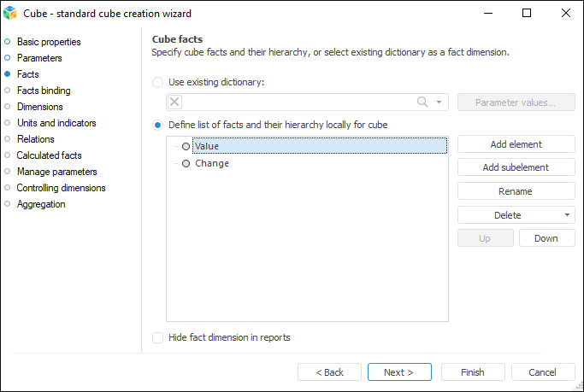Expand the Delete button dropdown arrow
Screen dimensions: 584x392
[x=568, y=215]
